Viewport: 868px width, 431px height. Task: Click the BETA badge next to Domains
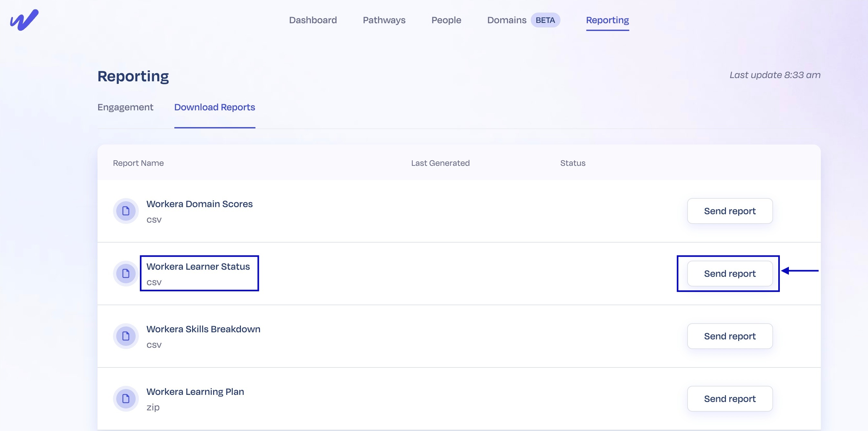545,20
